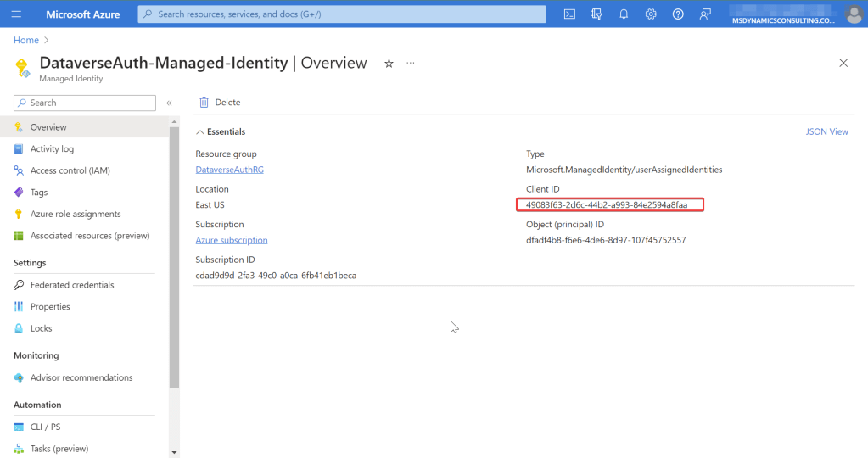Click the Delete button
The width and height of the screenshot is (868, 458).
(220, 103)
